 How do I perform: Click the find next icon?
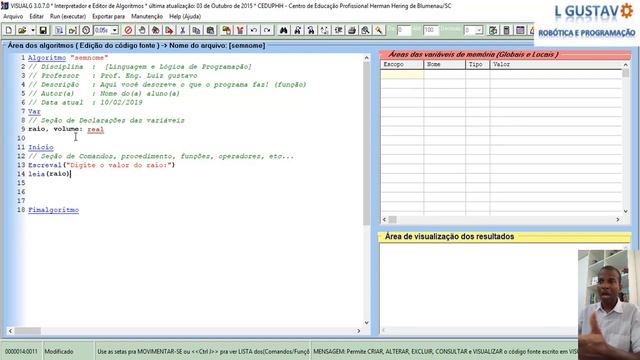[x=297, y=30]
